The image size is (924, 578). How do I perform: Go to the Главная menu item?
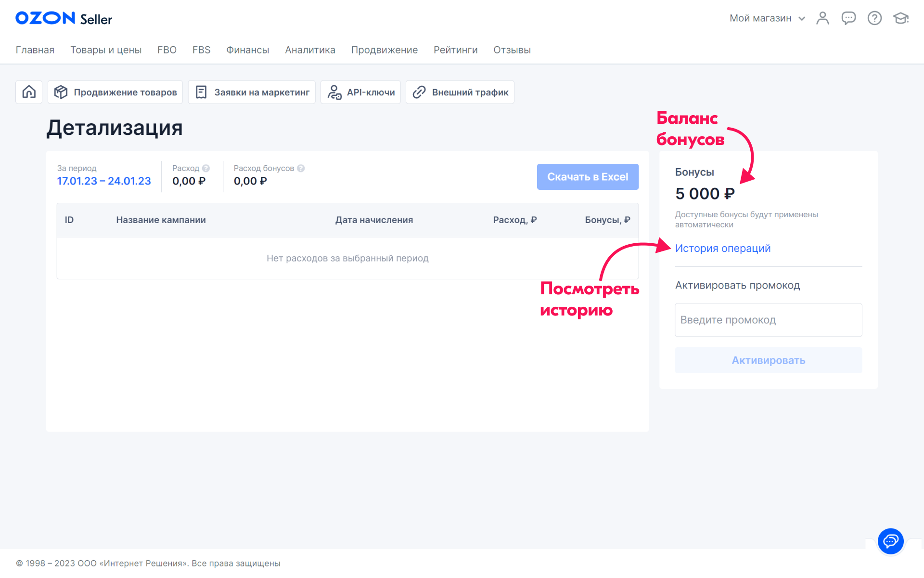point(35,50)
